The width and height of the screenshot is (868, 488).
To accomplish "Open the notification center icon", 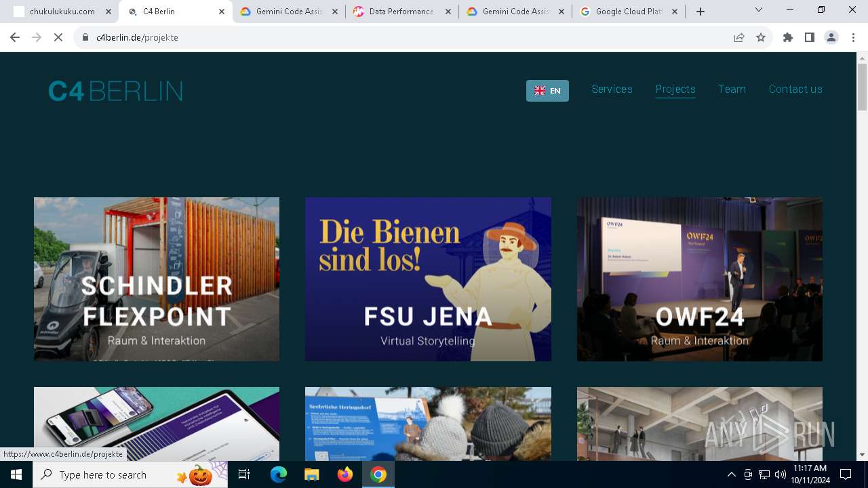I will 846,474.
